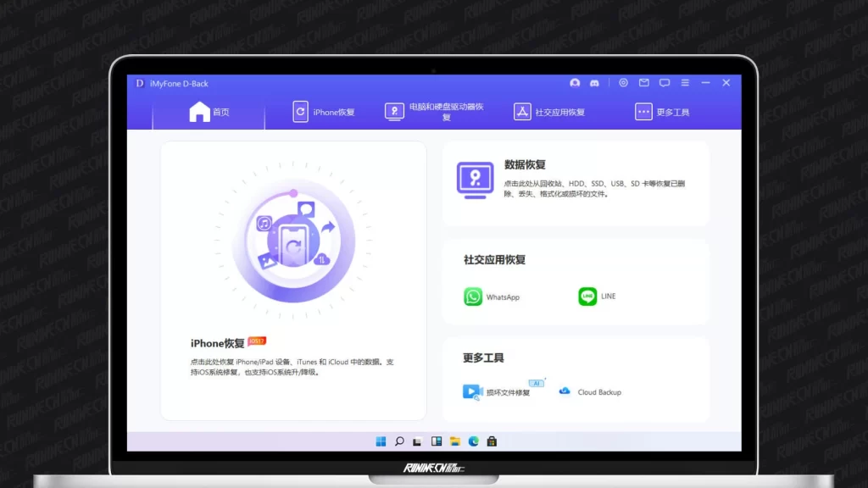Open the 更多工具 tab

click(x=662, y=112)
